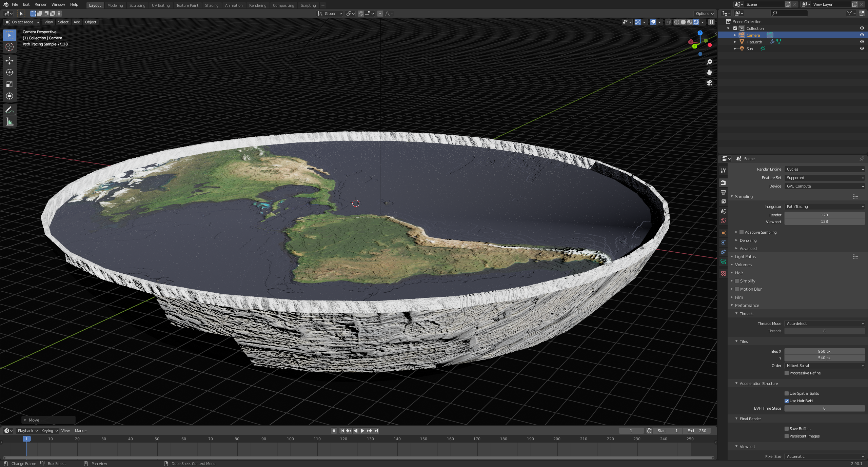Screen dimensions: 868x467
Task: Open World Properties tab in properties editor
Action: coord(723,221)
